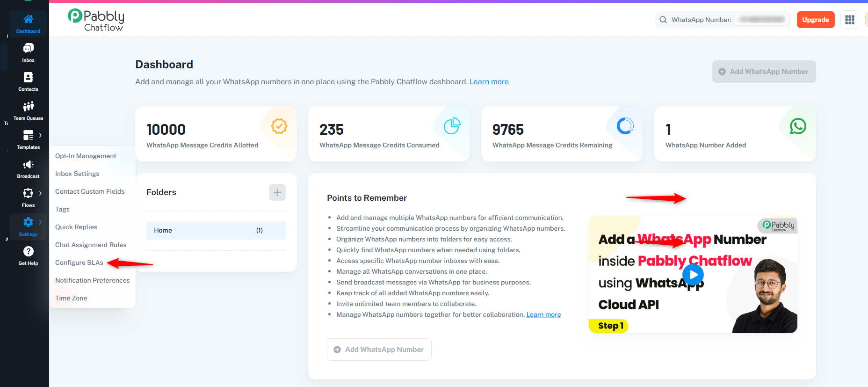868x387 pixels.
Task: Click the 235 Credits Consumed value
Action: pyautogui.click(x=332, y=129)
